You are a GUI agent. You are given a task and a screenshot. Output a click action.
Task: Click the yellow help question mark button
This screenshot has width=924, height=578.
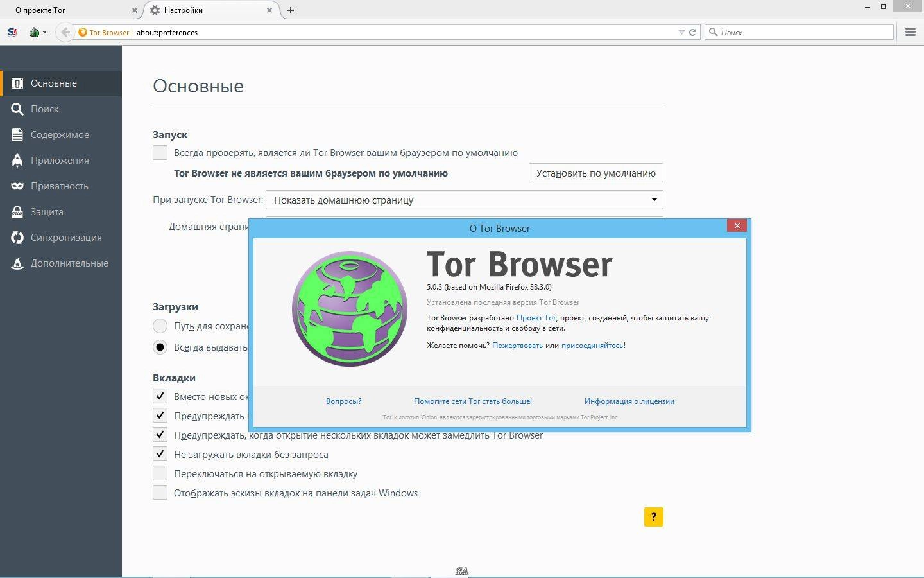coord(653,517)
